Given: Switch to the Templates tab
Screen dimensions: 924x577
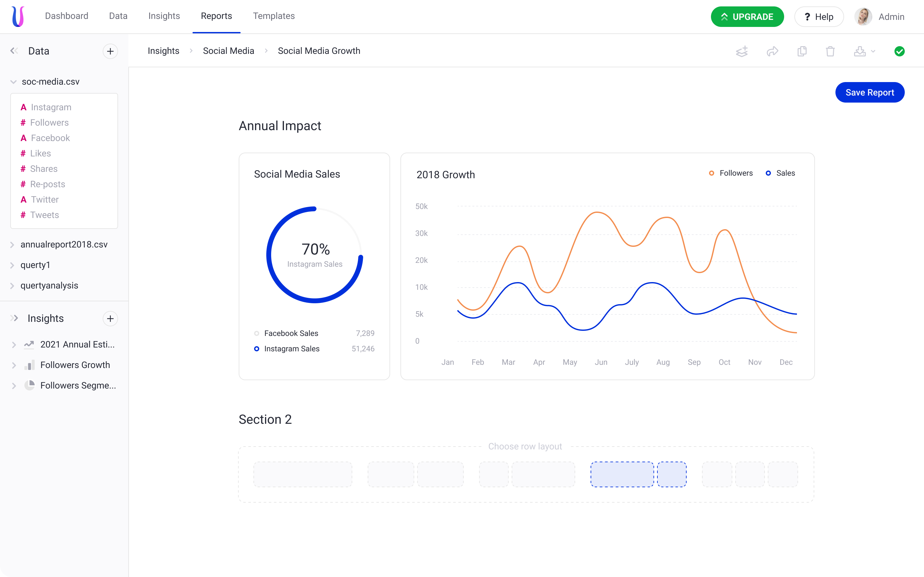Looking at the screenshot, I should tap(273, 16).
